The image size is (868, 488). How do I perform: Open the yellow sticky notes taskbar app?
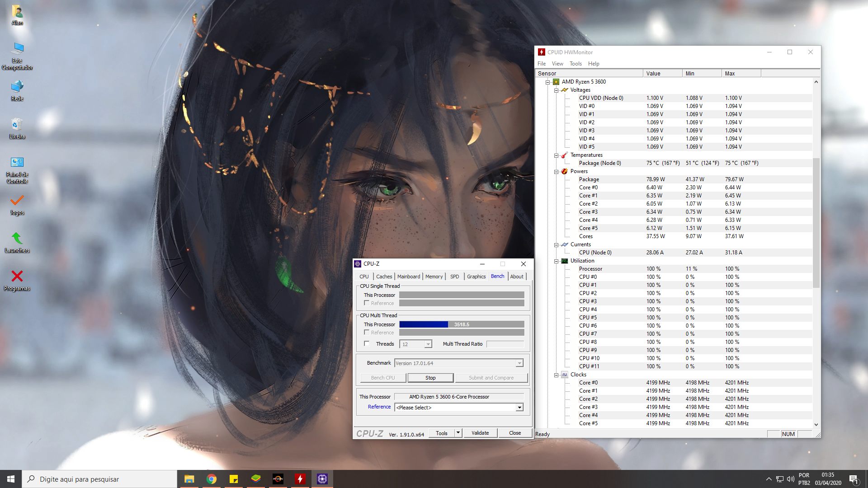point(233,479)
